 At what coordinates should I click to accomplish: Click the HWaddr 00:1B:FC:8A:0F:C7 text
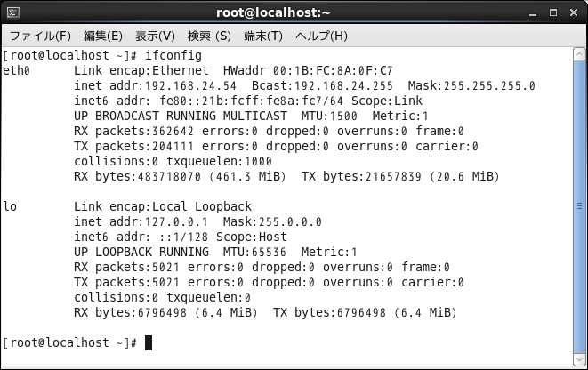308,70
